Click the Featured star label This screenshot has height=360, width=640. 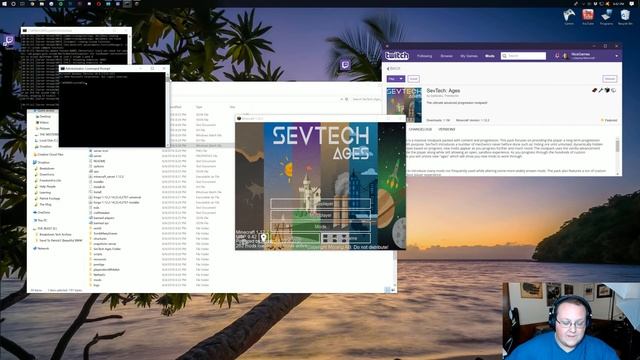tap(609, 120)
